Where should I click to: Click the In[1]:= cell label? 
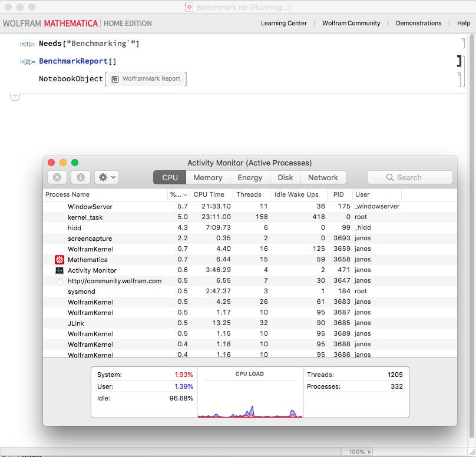pyautogui.click(x=27, y=44)
